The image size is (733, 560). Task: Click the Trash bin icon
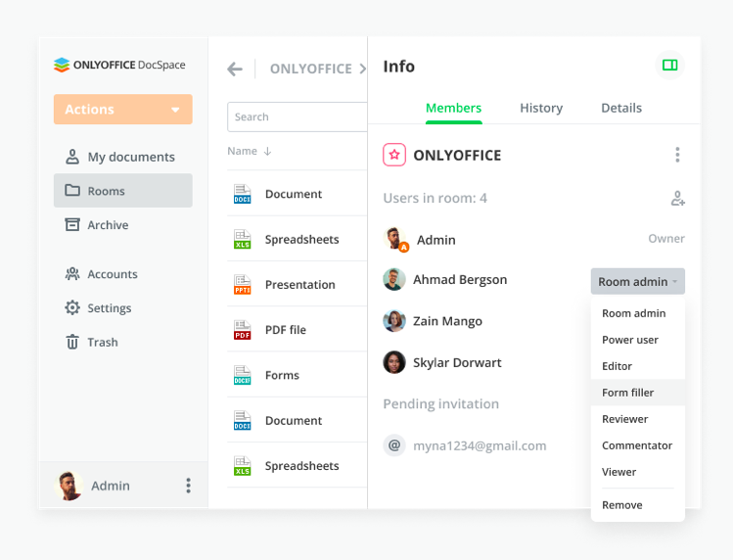point(72,342)
